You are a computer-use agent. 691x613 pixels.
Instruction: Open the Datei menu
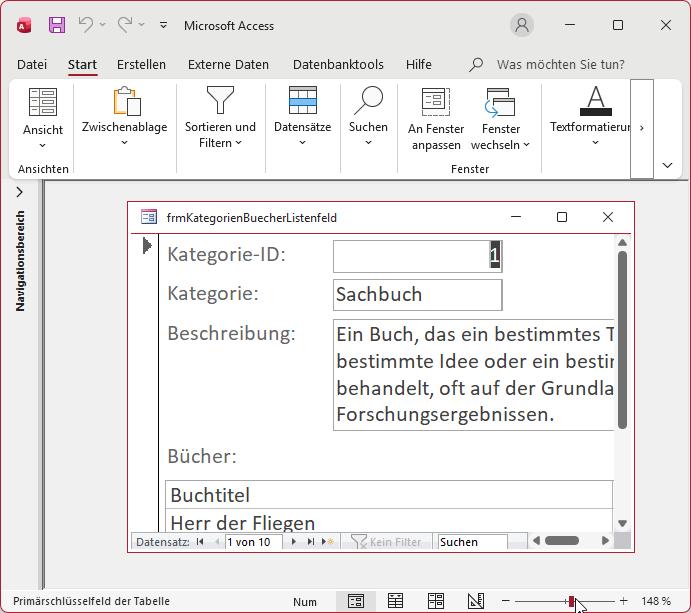click(x=32, y=64)
